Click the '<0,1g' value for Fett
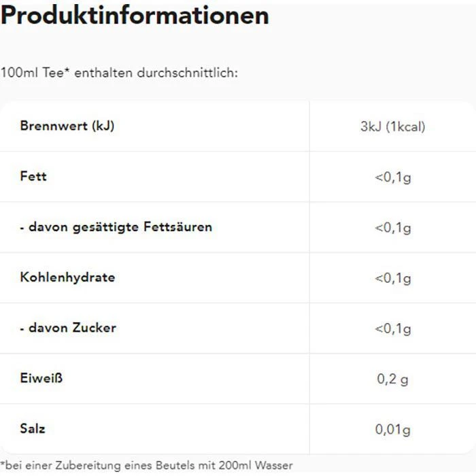This screenshot has width=476, height=476. click(392, 177)
